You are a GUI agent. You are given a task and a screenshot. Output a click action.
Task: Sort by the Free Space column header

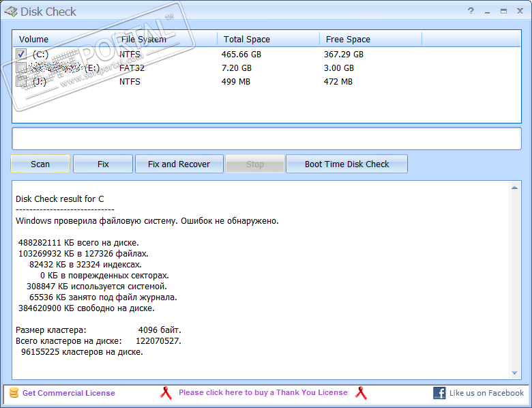click(x=371, y=40)
